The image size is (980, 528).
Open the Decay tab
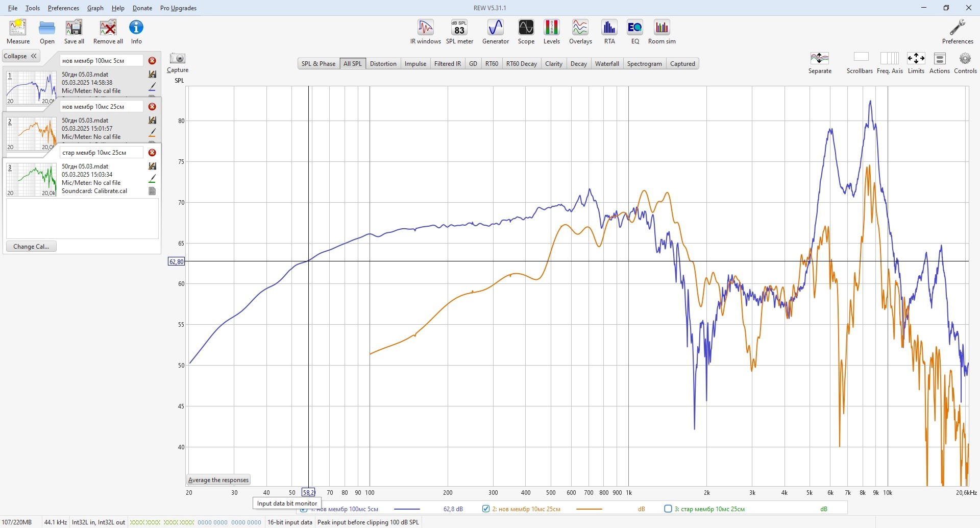click(579, 64)
